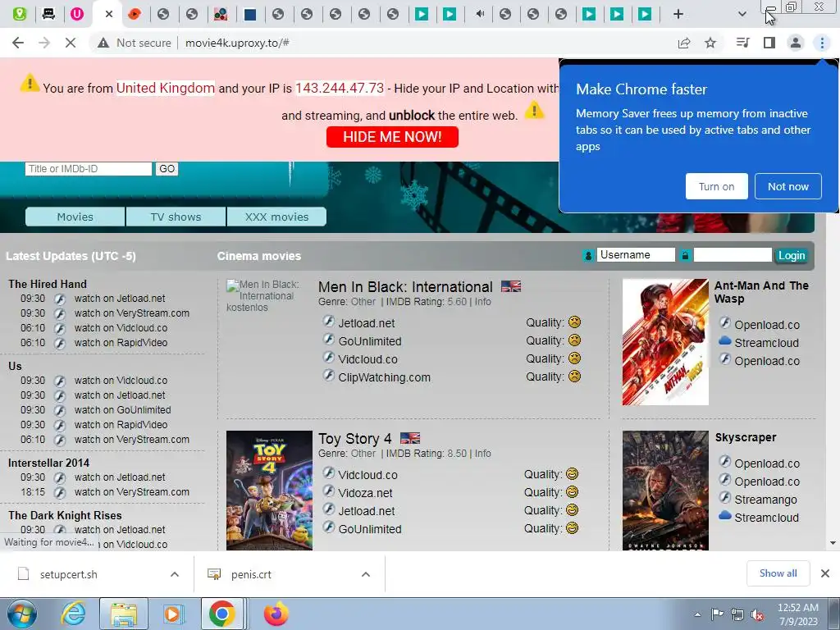Click flash icon beside Men In Black Jetload.net
This screenshot has width=840, height=630.
coord(328,322)
